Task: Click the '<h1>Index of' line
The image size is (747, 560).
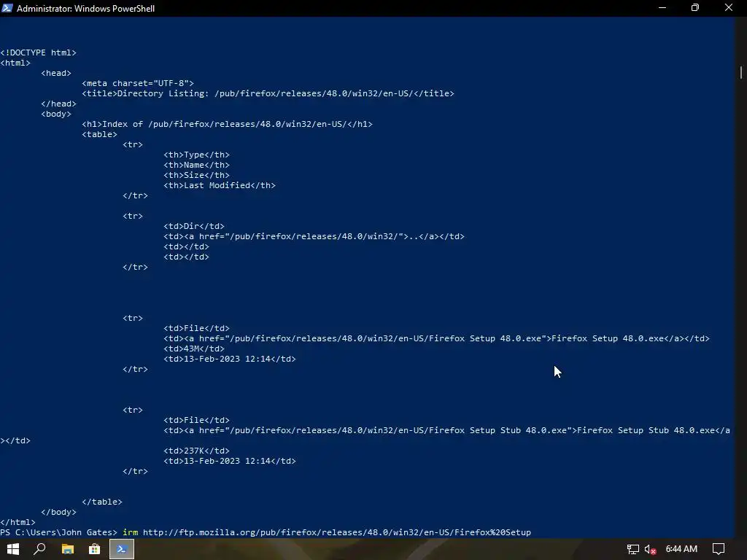Action: pyautogui.click(x=228, y=124)
